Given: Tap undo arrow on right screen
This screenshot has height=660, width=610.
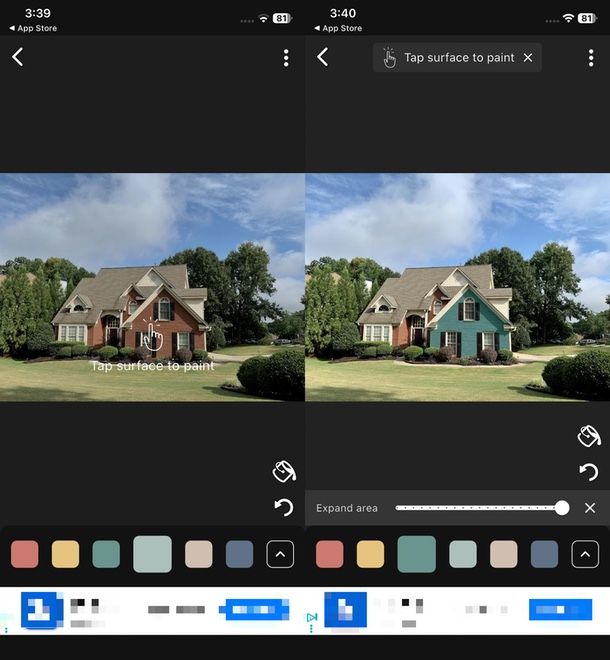Looking at the screenshot, I should [589, 472].
